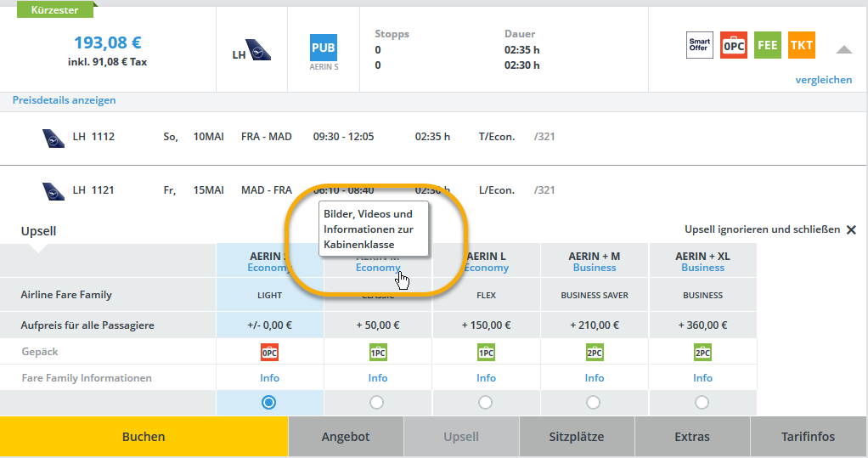
Task: Select the Business fare radio button
Action: pyautogui.click(x=702, y=403)
